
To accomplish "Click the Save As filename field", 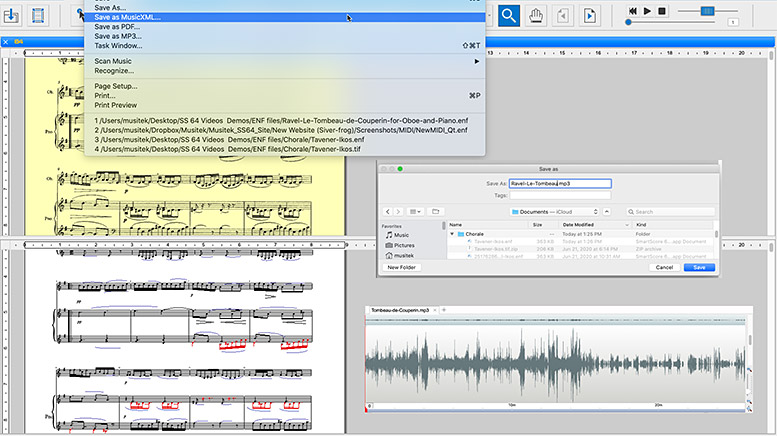I will (560, 183).
